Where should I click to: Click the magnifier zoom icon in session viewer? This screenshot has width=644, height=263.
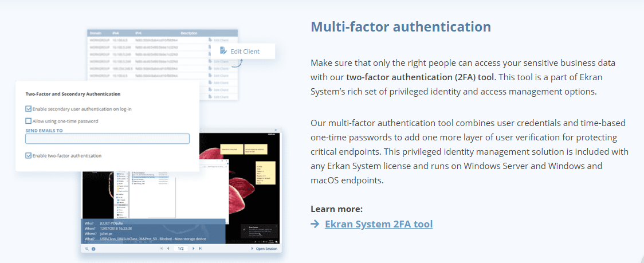click(x=87, y=249)
